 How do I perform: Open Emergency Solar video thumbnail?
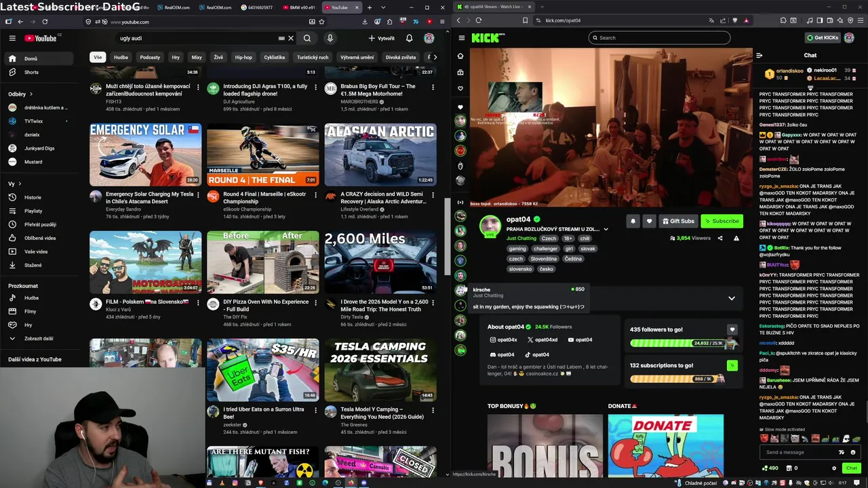145,155
